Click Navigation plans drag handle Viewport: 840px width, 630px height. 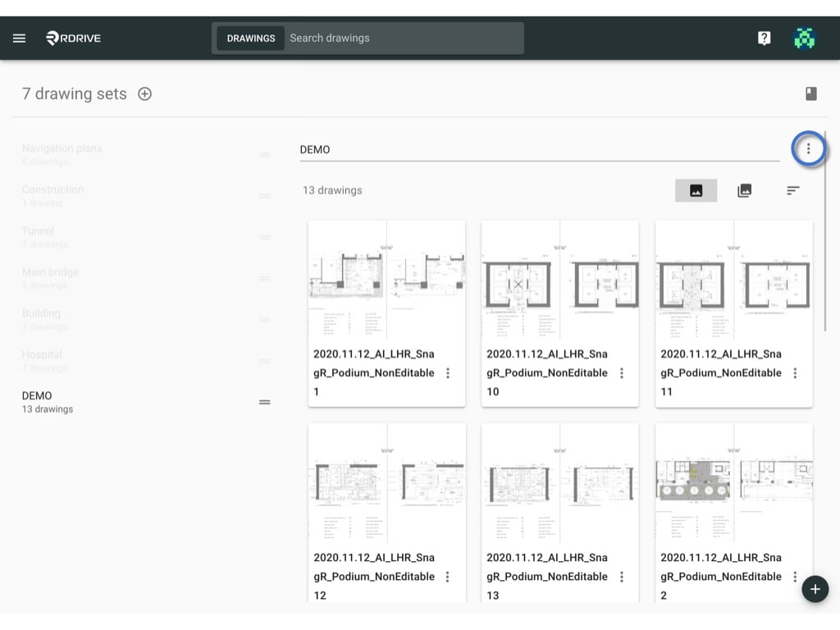point(265,154)
